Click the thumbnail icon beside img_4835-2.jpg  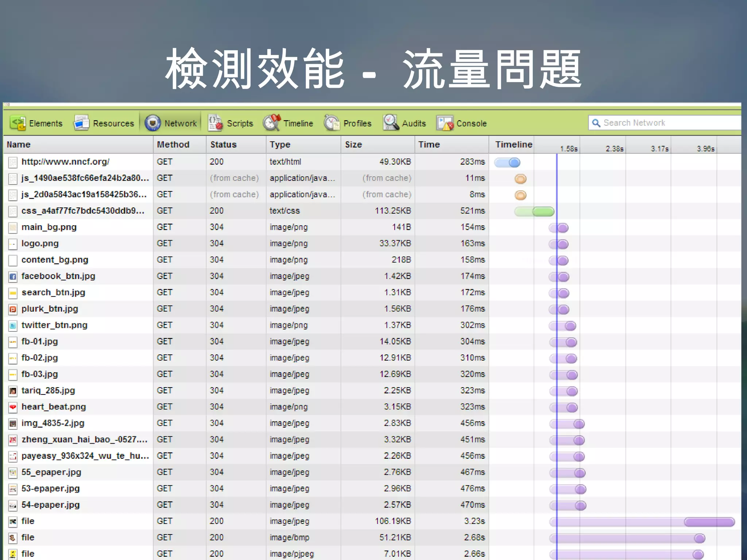(x=13, y=424)
